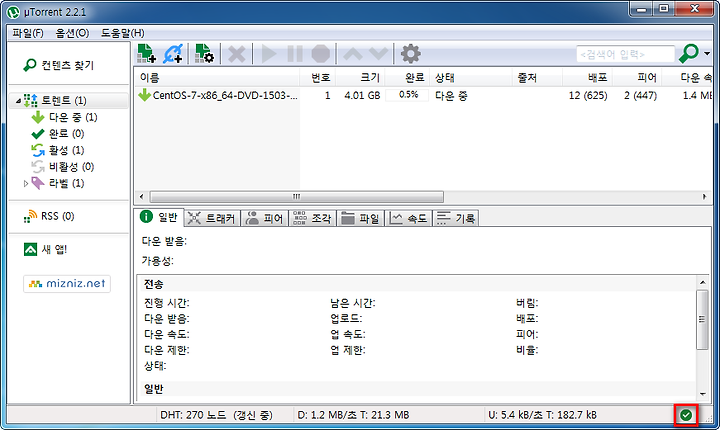Click the green search magnifier icon
The width and height of the screenshot is (720, 430).
click(689, 53)
